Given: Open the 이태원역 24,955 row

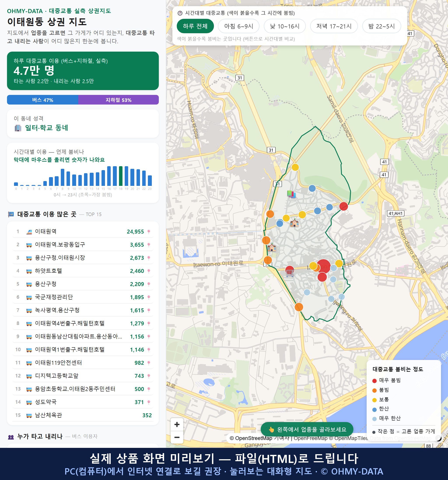Looking at the screenshot, I should [83, 232].
